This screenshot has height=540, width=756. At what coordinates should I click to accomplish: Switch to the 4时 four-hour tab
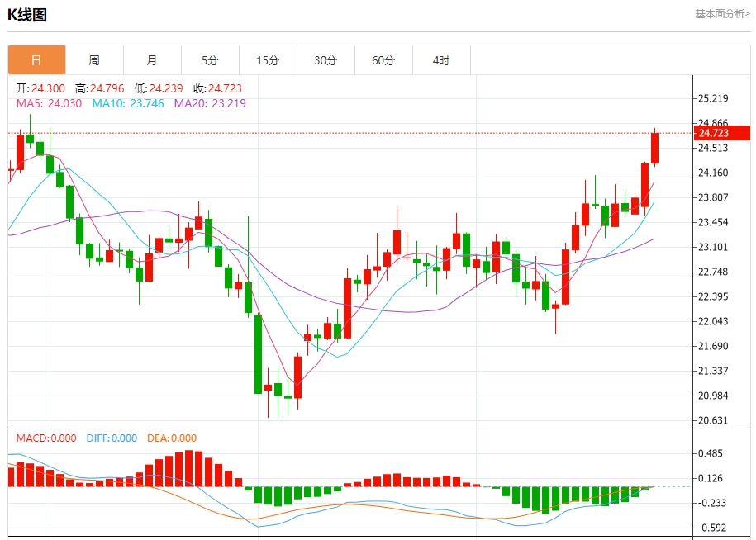441,60
